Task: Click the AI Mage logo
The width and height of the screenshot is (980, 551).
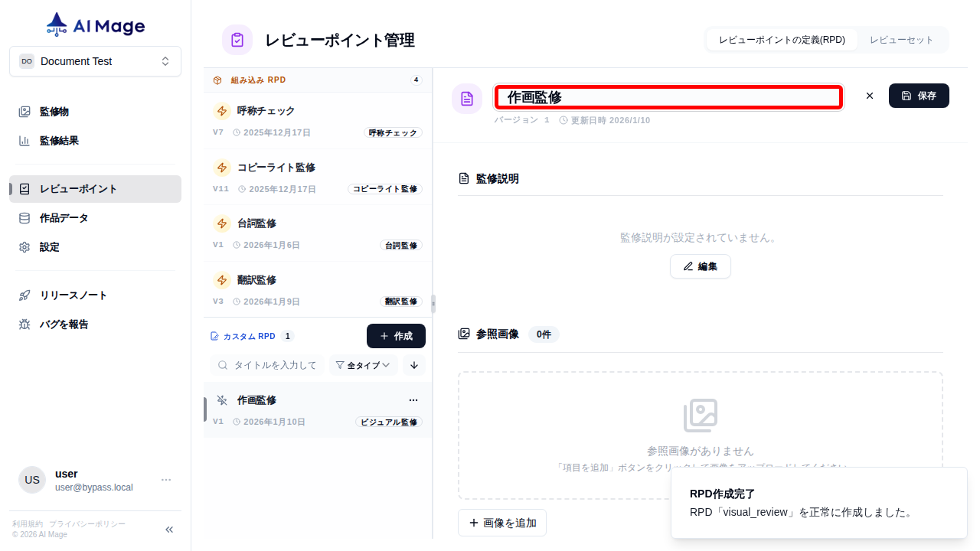Action: click(94, 24)
